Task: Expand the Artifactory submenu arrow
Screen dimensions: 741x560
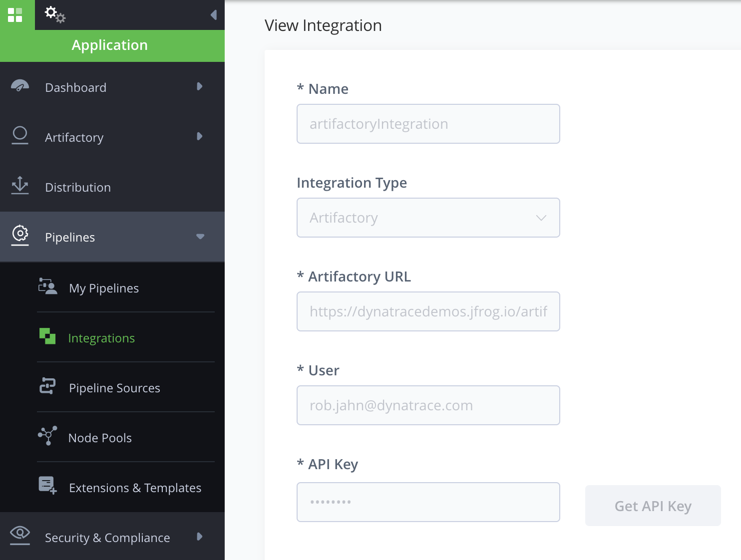Action: 200,136
